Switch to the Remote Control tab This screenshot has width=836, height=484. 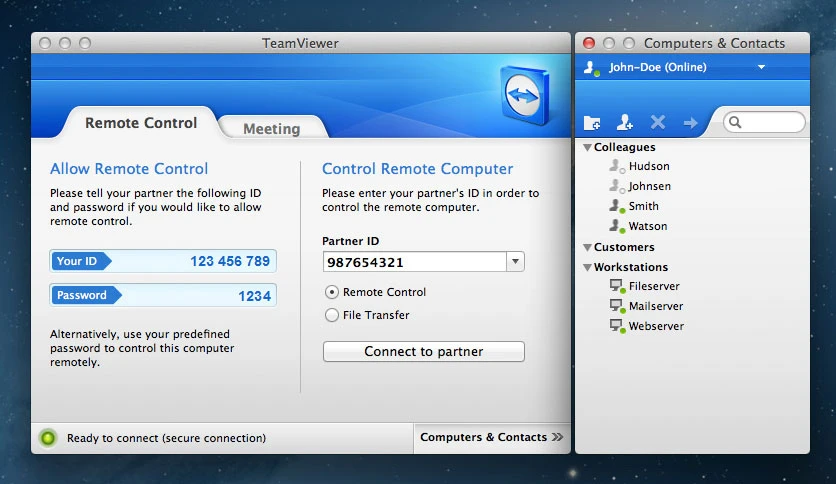(x=141, y=123)
